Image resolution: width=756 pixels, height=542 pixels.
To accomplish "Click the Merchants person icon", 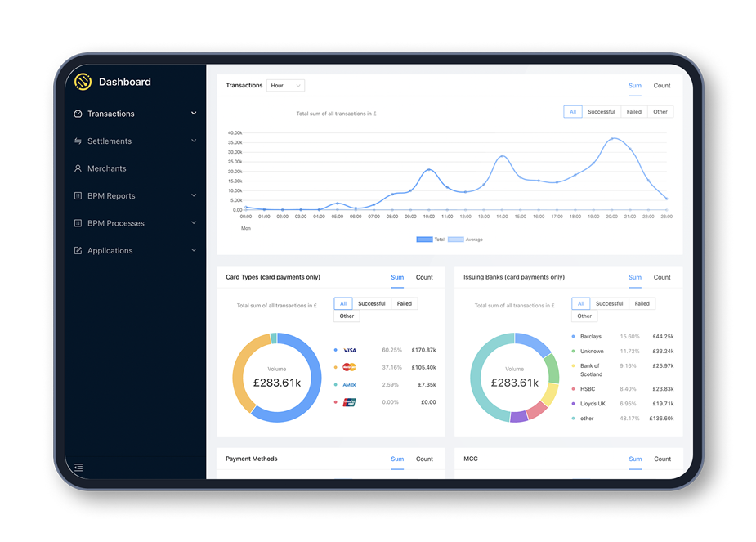I will click(x=78, y=168).
